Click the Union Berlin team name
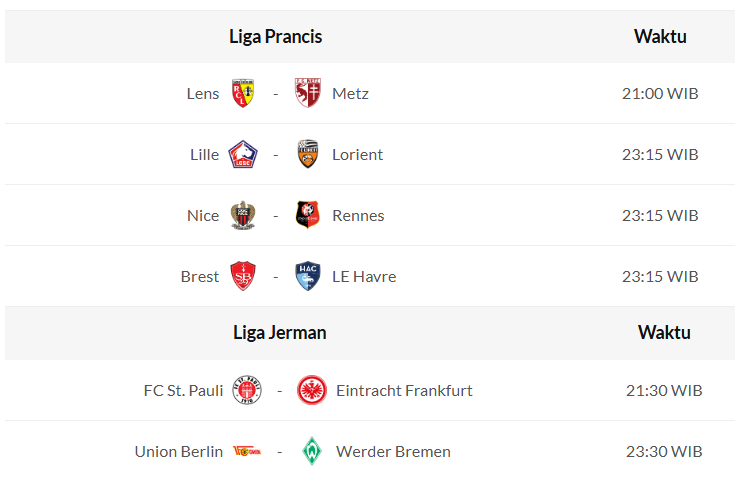 179,451
